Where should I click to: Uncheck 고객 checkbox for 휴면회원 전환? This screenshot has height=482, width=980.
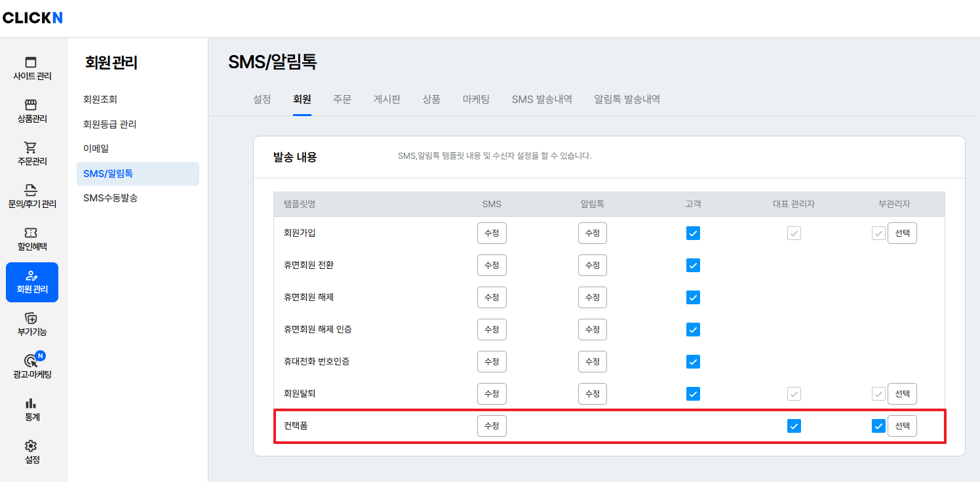(x=693, y=265)
